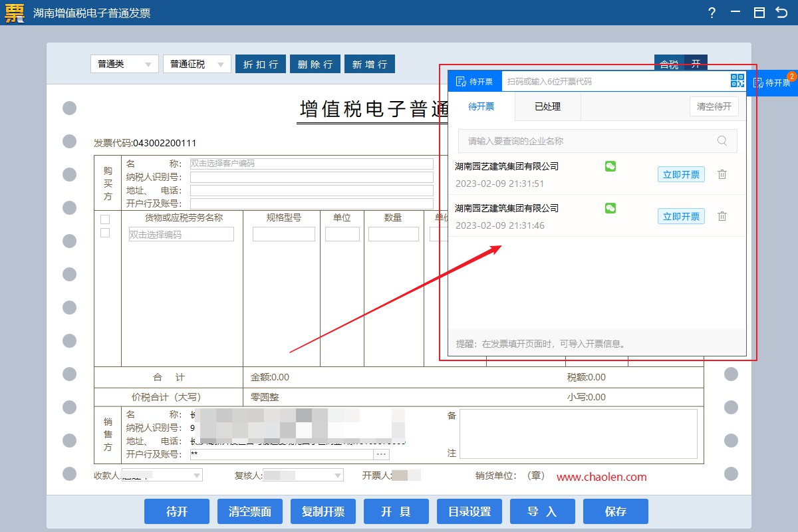Click the seller 开户行及账号 field

click(x=282, y=454)
